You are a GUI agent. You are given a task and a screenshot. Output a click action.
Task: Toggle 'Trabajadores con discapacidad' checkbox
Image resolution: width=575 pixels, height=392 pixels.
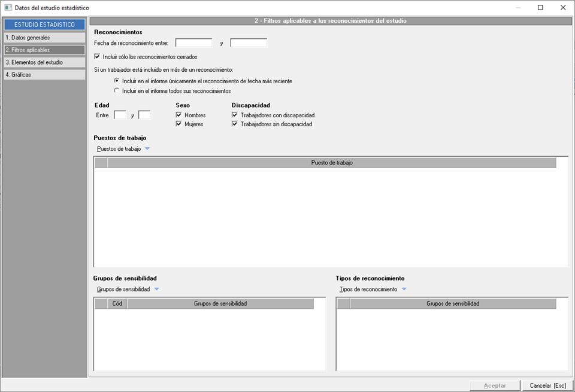tap(235, 115)
